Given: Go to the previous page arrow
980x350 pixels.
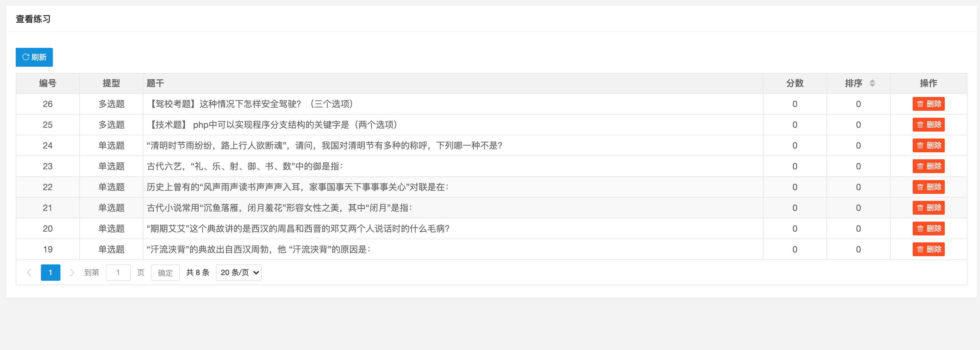Looking at the screenshot, I should click(29, 272).
